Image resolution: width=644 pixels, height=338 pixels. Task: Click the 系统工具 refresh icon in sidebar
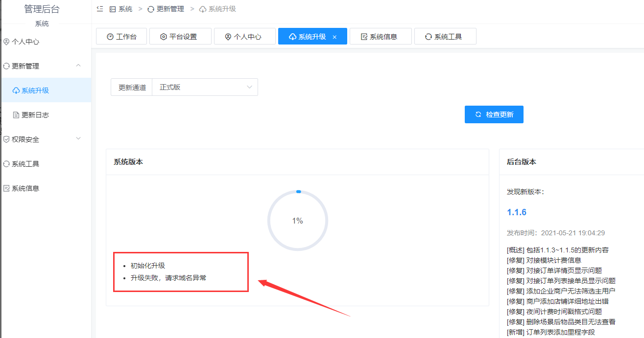(6, 164)
